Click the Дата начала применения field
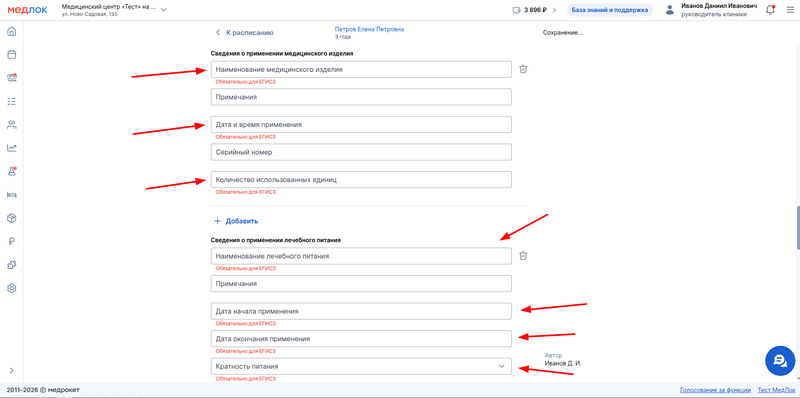 (361, 311)
